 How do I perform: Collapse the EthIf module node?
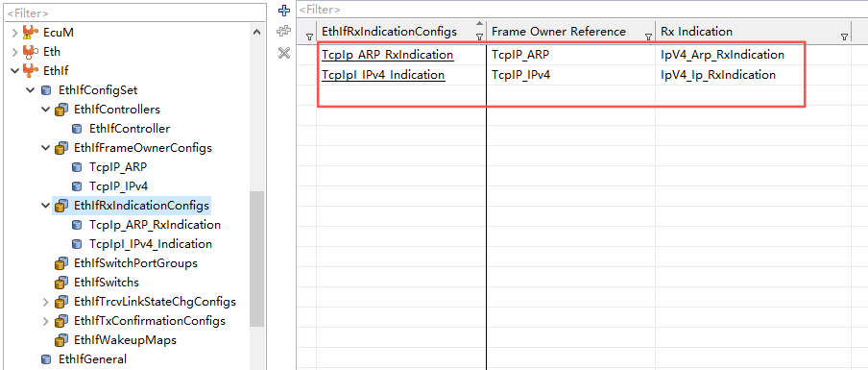14,71
